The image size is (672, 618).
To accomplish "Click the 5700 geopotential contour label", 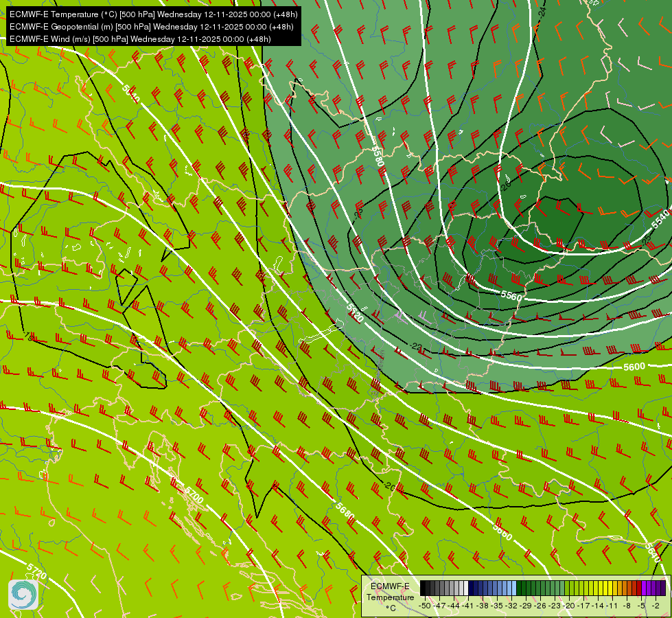I will click(194, 495).
